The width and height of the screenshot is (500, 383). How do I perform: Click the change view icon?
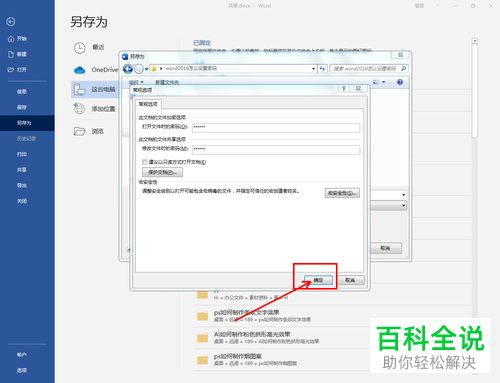[376, 82]
